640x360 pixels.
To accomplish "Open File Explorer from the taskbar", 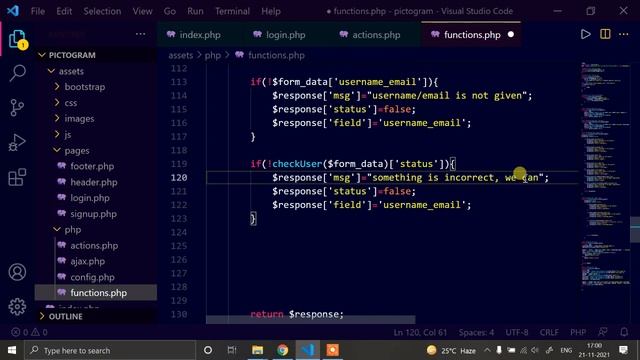I will click(258, 350).
